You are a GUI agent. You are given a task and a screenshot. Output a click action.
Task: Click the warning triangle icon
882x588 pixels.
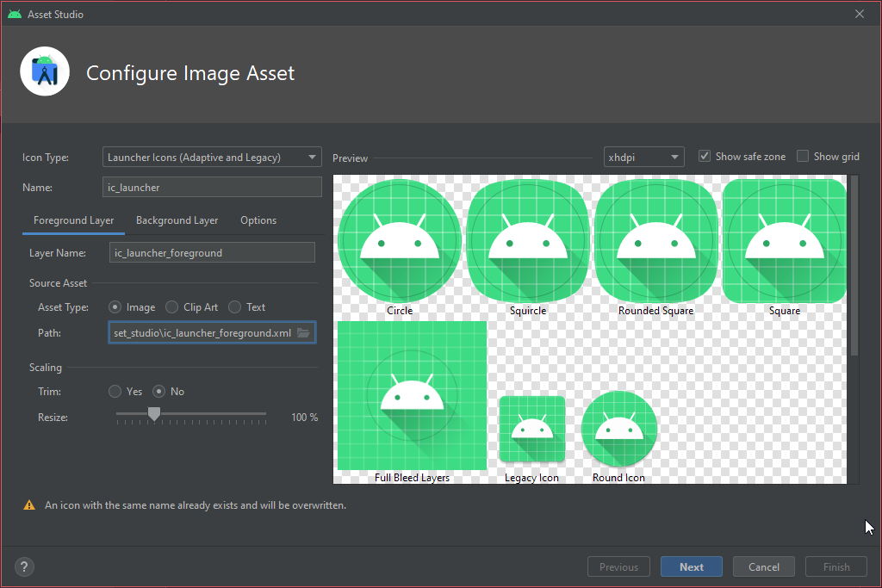click(x=29, y=505)
